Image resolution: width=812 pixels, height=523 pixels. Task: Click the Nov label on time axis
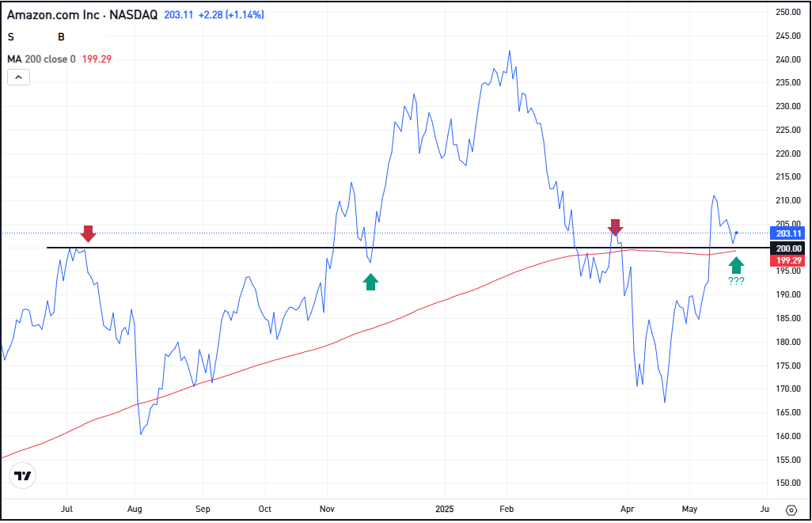[327, 509]
